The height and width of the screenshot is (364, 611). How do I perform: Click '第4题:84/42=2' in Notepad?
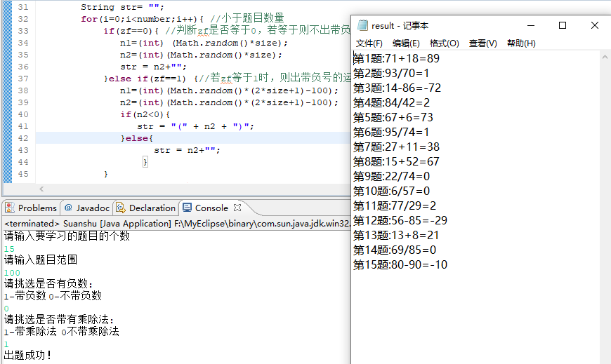(392, 103)
